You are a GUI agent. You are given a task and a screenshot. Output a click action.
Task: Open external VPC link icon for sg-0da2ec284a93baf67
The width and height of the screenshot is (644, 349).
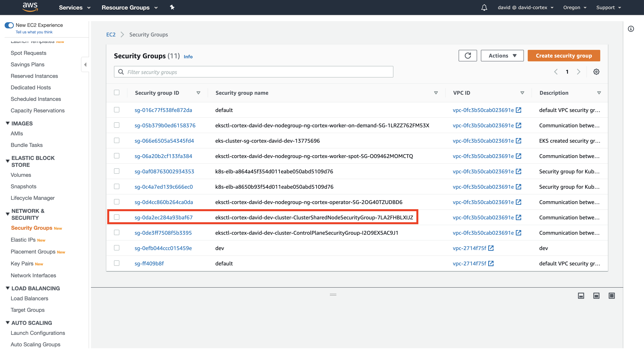pos(518,218)
